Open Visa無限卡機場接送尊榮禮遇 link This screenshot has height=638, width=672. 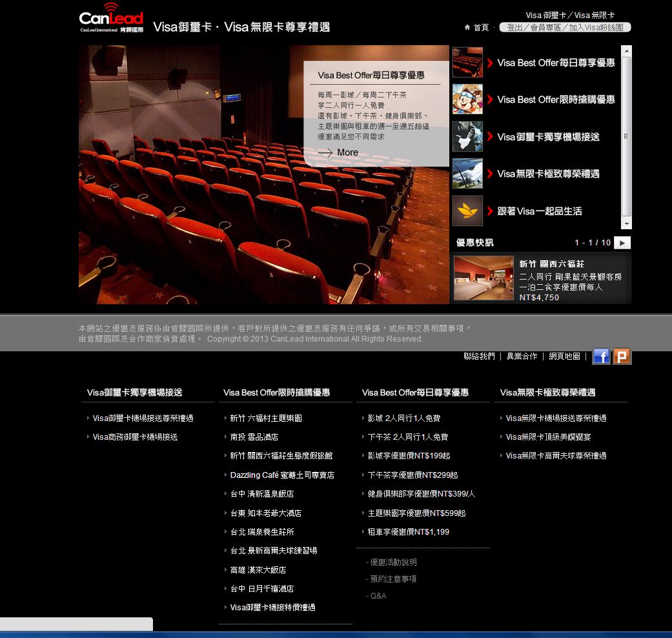[556, 418]
